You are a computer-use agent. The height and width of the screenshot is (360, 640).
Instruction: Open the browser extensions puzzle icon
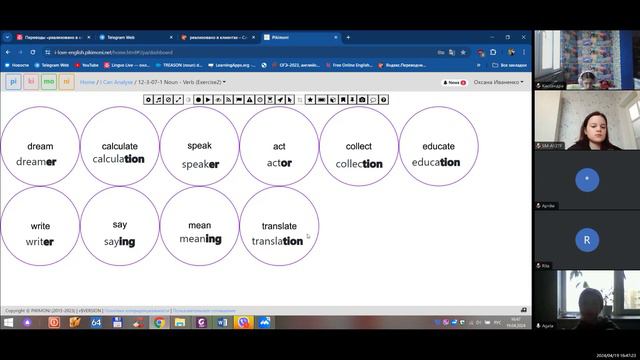[x=493, y=52]
